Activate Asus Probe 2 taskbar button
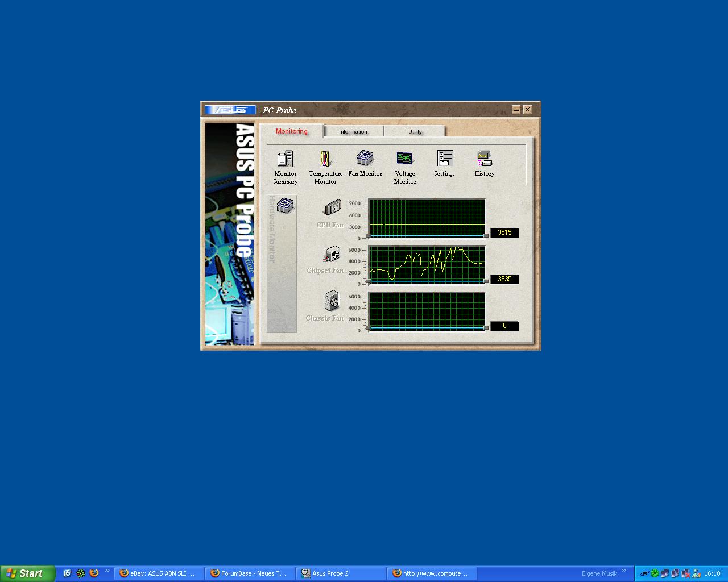This screenshot has width=728, height=582. tap(341, 573)
